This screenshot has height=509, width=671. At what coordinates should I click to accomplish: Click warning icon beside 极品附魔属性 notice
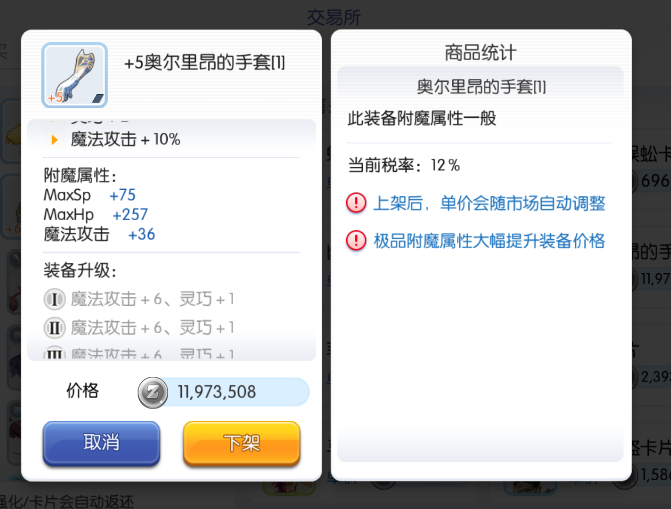coord(356,241)
